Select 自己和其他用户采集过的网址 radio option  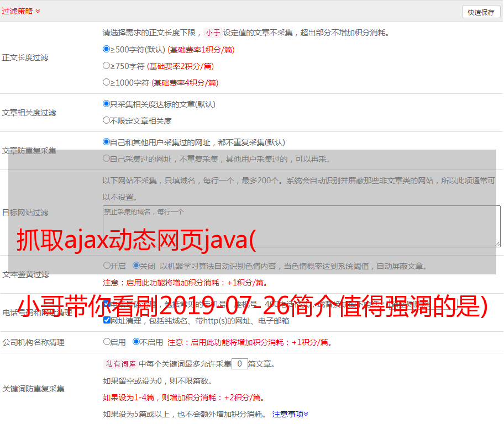[106, 142]
